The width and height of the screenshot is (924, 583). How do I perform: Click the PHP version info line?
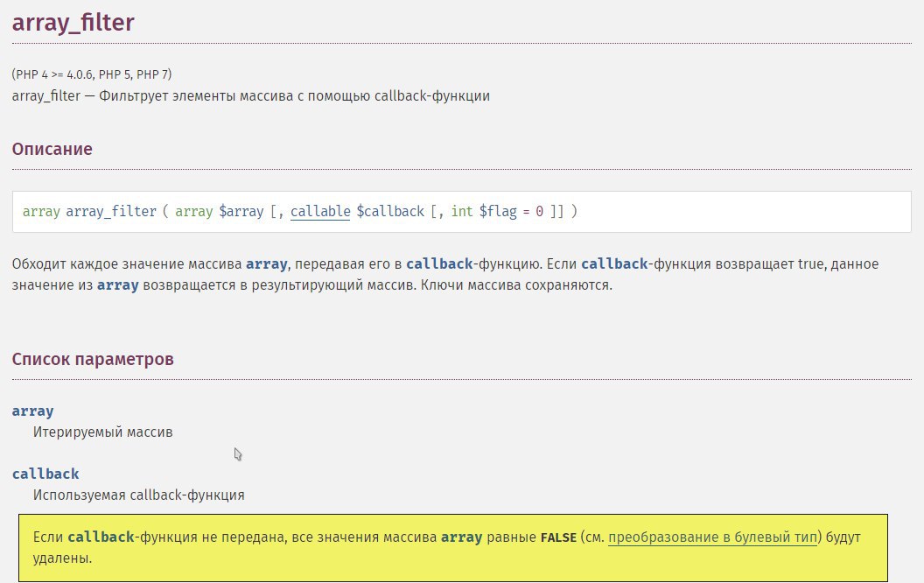click(92, 74)
